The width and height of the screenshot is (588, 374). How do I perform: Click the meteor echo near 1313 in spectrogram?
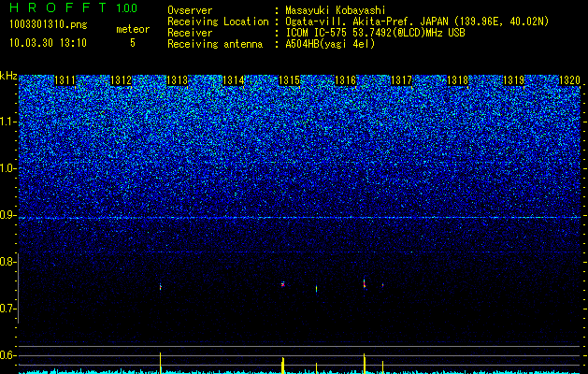tap(161, 287)
